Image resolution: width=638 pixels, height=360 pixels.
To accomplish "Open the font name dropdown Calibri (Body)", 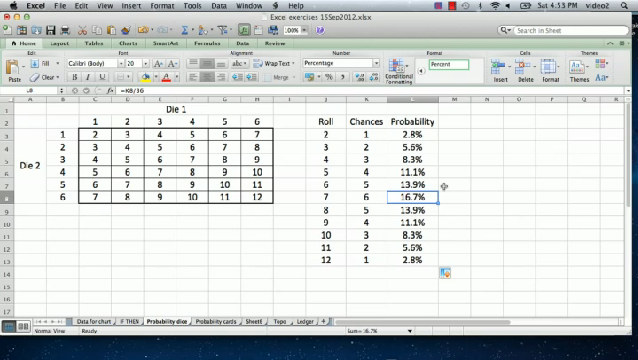I will coord(120,63).
